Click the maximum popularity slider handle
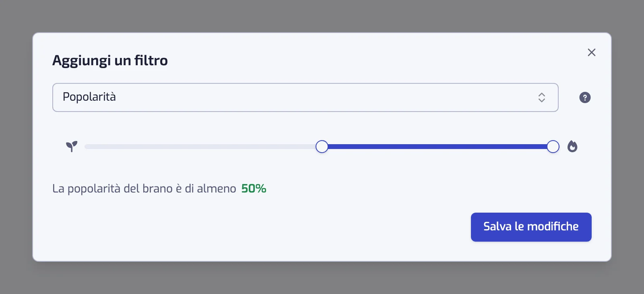The width and height of the screenshot is (644, 294). pos(553,147)
